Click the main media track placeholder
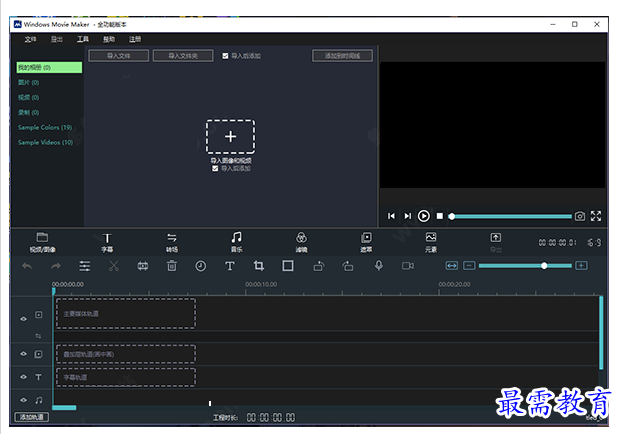The image size is (620, 434). click(126, 314)
